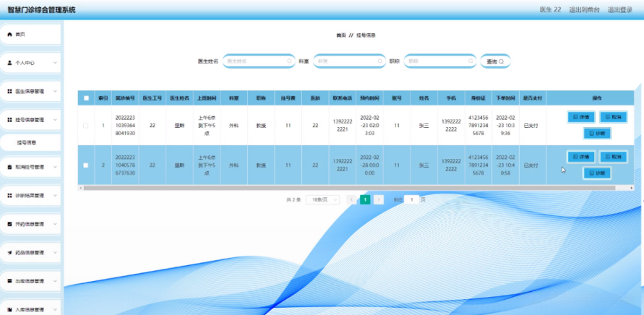Focus the 科室 search field
Image resolution: width=644 pixels, height=315 pixels.
pyautogui.click(x=350, y=61)
